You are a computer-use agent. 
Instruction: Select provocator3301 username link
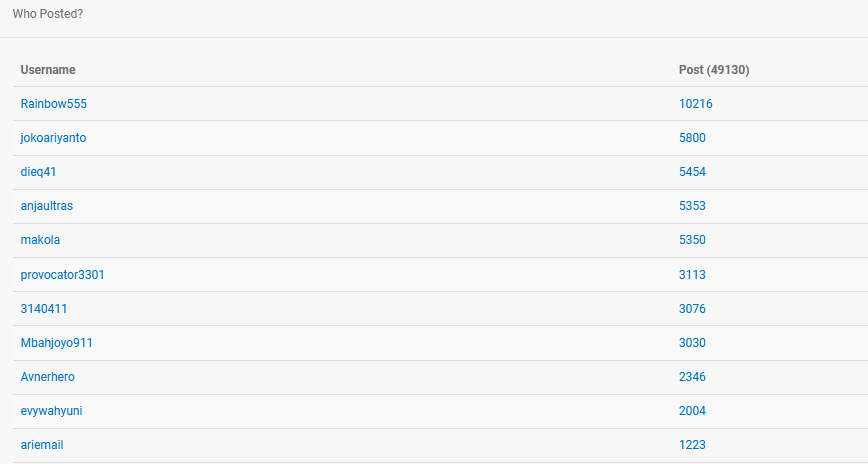click(x=62, y=274)
